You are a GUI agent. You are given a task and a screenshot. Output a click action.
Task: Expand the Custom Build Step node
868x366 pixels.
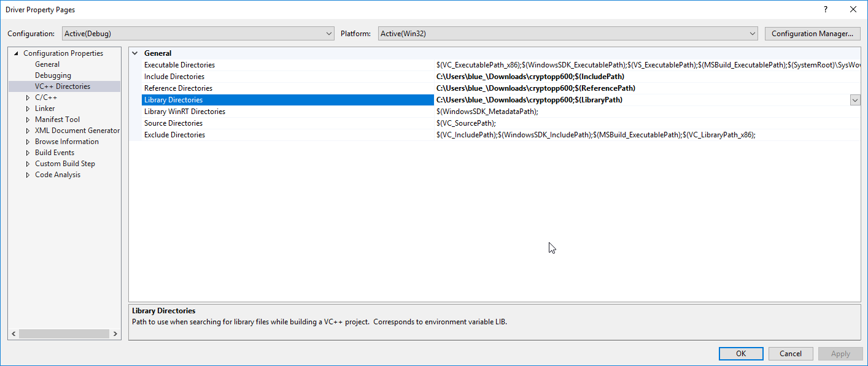(x=27, y=163)
